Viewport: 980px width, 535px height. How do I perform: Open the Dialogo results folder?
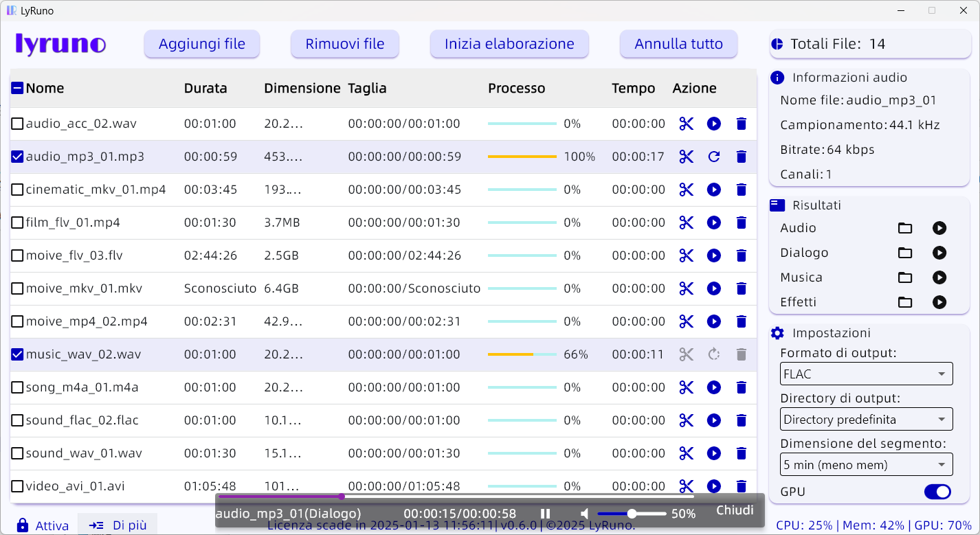905,253
